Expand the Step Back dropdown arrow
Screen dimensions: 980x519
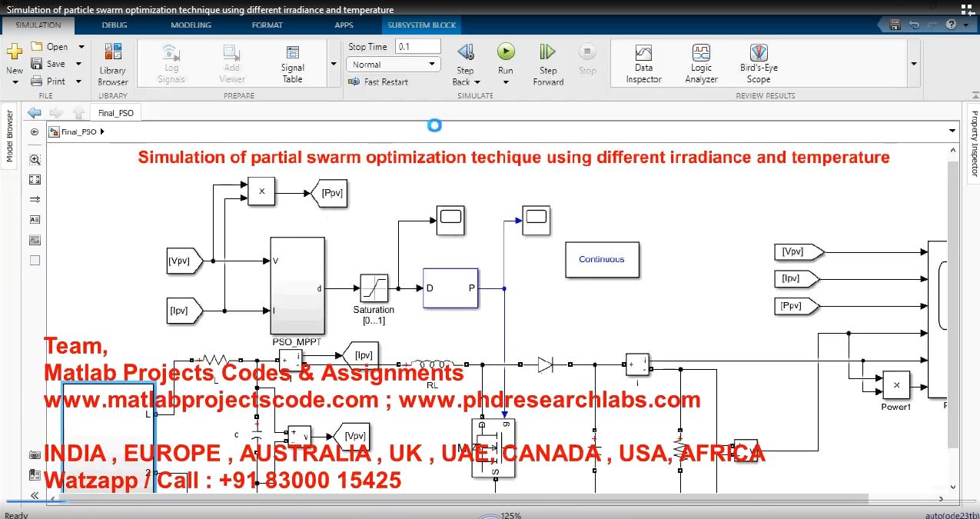coord(477,82)
